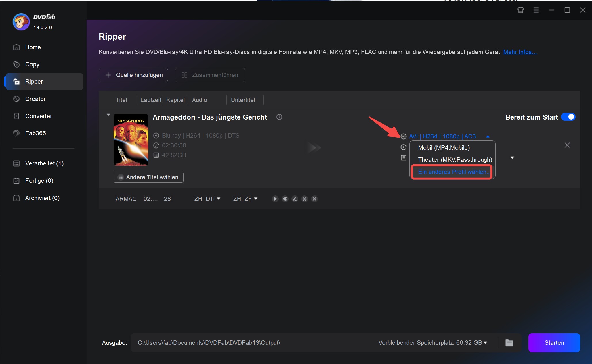The height and width of the screenshot is (364, 592).
Task: Open the AVI | H264 | 1080p | AC3 profile
Action: [442, 136]
